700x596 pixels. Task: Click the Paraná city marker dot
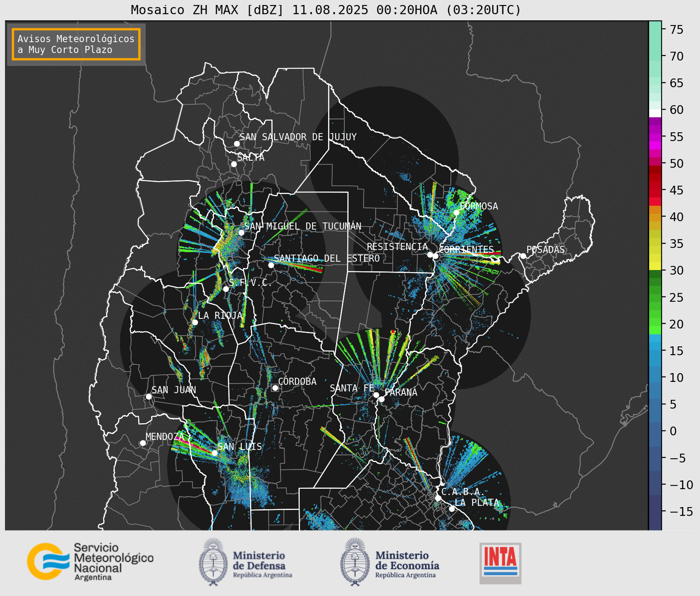[382, 399]
